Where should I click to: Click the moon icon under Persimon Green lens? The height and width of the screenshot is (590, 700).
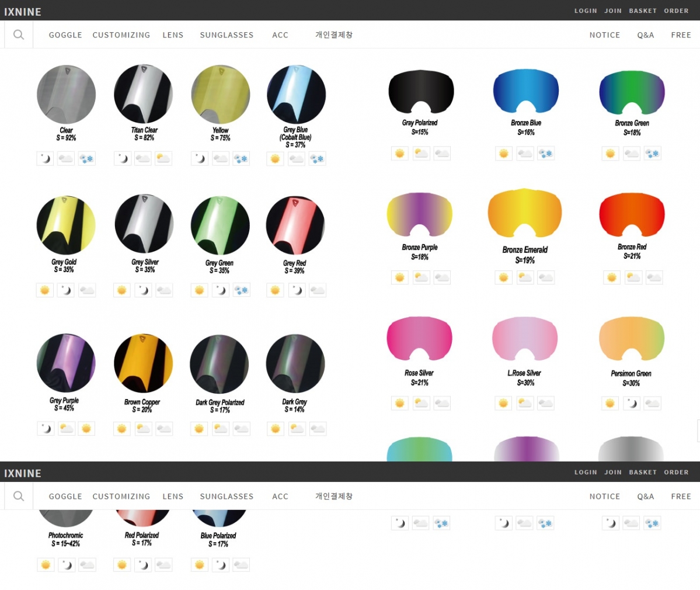click(x=631, y=403)
